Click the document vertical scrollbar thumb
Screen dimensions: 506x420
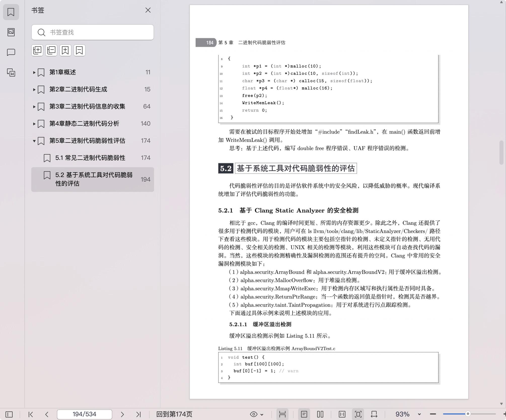tap(501, 153)
